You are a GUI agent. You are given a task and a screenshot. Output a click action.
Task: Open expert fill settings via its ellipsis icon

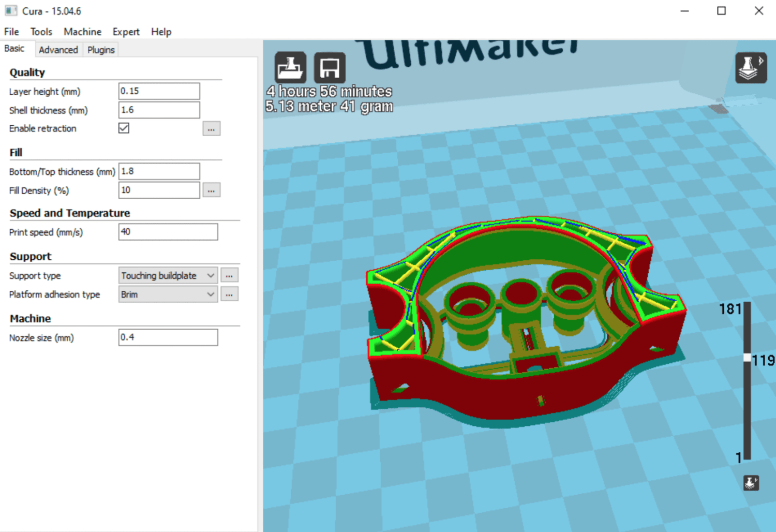211,190
